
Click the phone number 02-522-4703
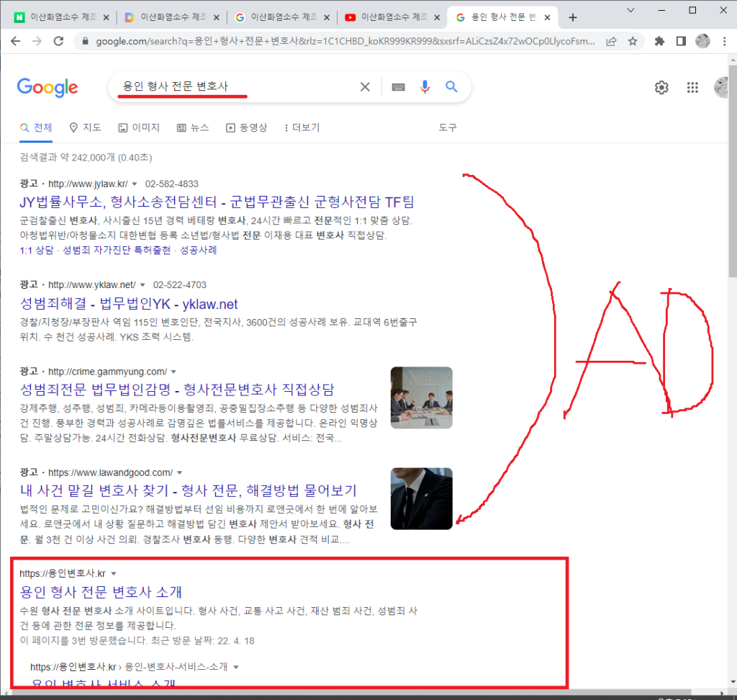[x=179, y=285]
